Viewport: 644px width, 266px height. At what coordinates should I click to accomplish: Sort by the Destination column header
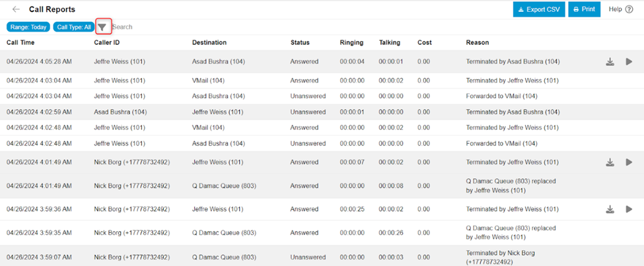click(209, 43)
